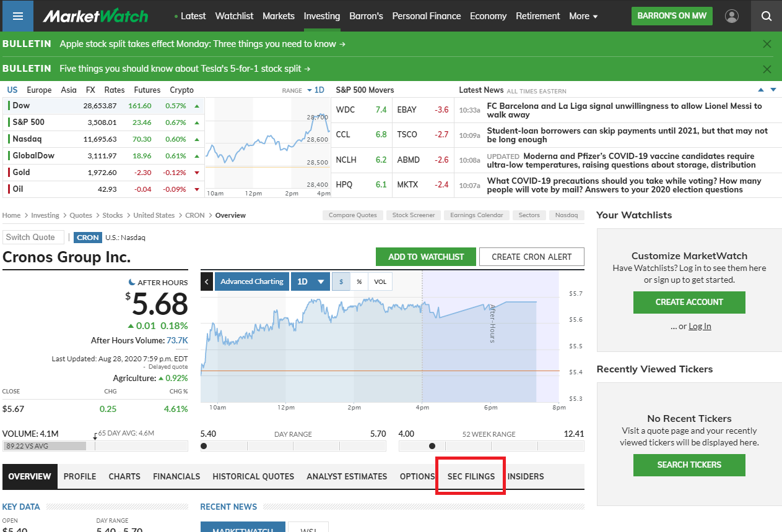
Task: Click the CRON ticker badge
Action: [x=88, y=238]
